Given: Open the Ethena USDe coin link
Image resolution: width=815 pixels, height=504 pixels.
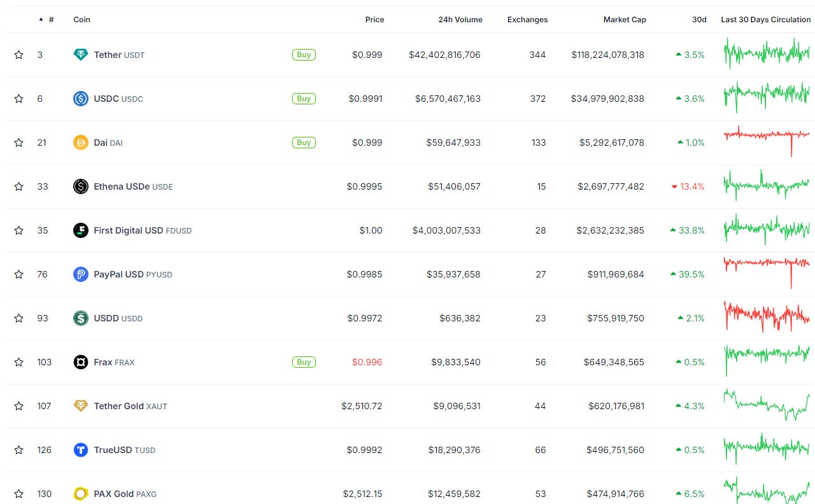Looking at the screenshot, I should pyautogui.click(x=133, y=186).
